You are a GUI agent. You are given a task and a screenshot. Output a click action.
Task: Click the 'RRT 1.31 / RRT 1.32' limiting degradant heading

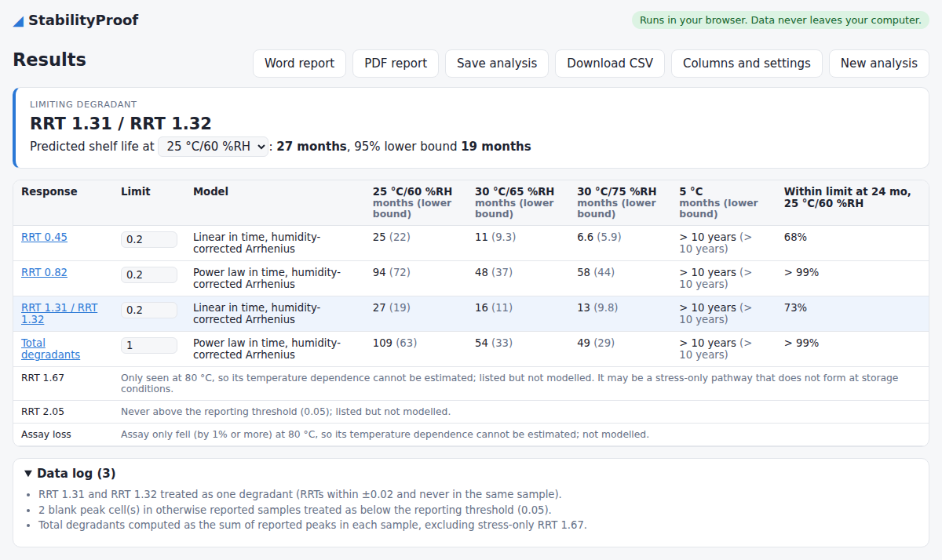pyautogui.click(x=121, y=123)
